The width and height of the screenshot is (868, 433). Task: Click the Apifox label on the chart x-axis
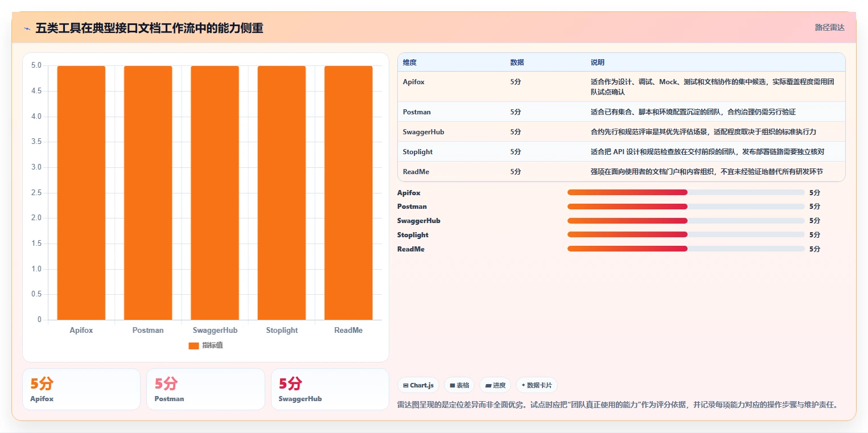pyautogui.click(x=81, y=331)
